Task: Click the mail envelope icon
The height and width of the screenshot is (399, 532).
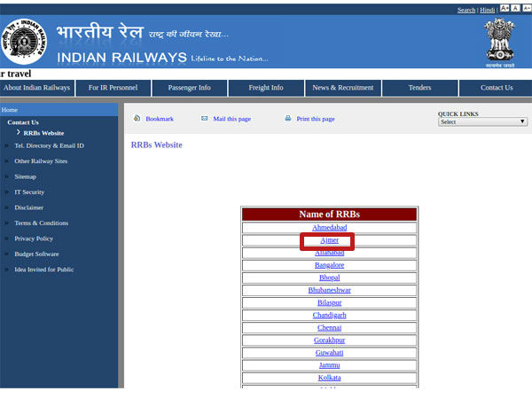Action: (204, 119)
